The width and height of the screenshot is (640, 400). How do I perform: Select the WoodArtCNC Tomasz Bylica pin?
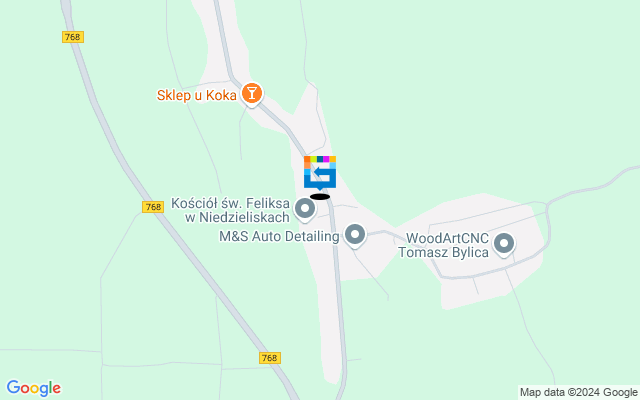click(x=504, y=244)
